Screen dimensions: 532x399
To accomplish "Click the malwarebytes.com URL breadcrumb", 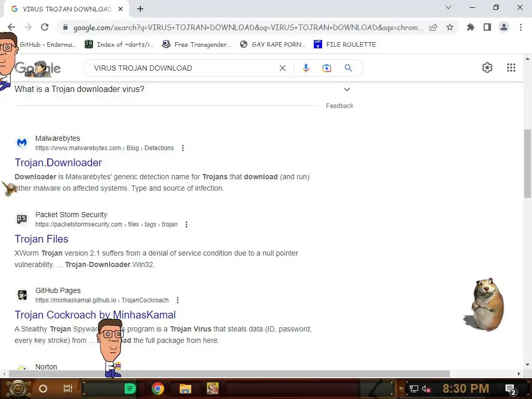I will pyautogui.click(x=104, y=148).
